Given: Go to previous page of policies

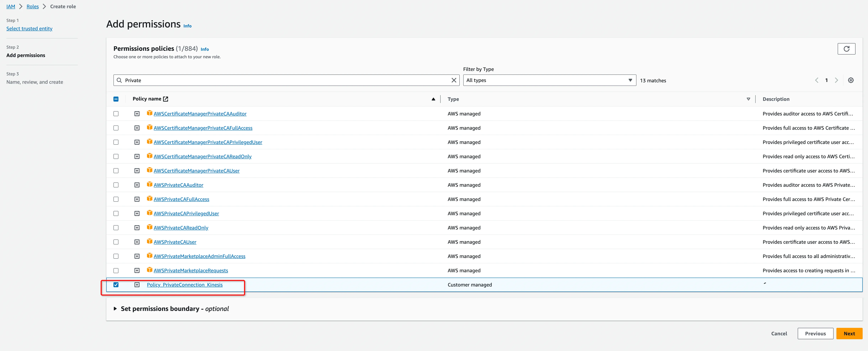Looking at the screenshot, I should [x=817, y=80].
